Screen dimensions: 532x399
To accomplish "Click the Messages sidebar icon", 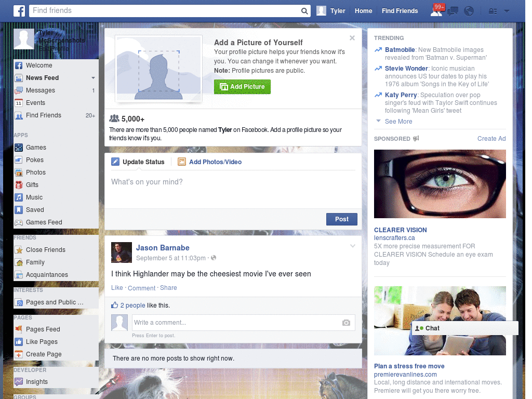I will click(x=19, y=90).
